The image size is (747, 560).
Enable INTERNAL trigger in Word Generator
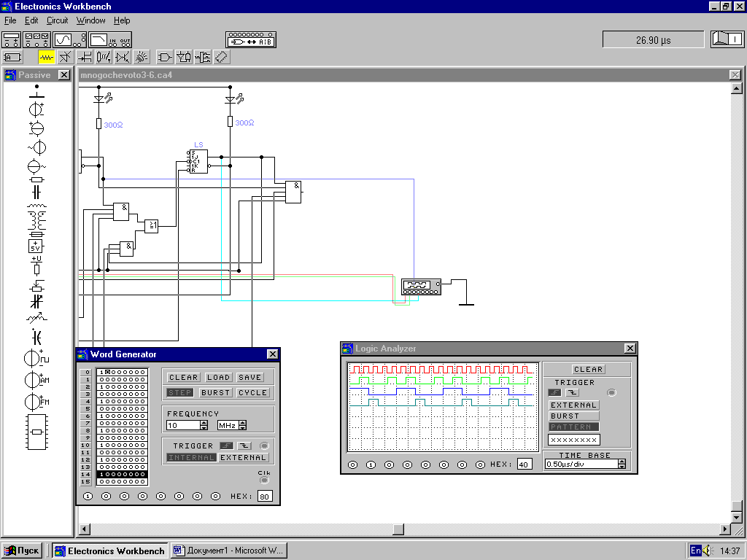(192, 458)
